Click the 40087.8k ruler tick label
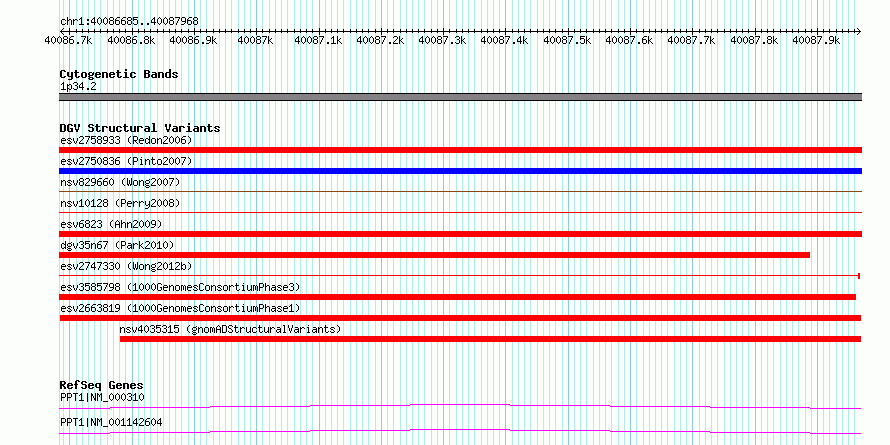 click(x=754, y=40)
